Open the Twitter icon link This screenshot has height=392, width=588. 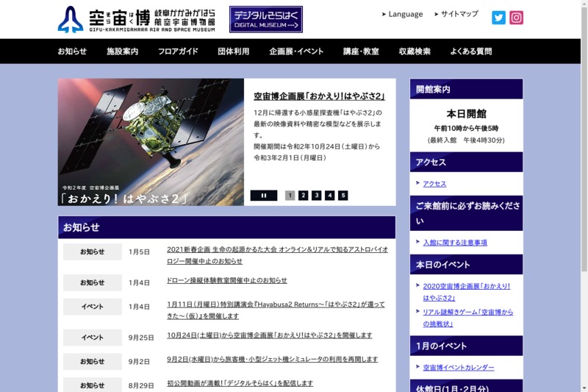pyautogui.click(x=498, y=18)
